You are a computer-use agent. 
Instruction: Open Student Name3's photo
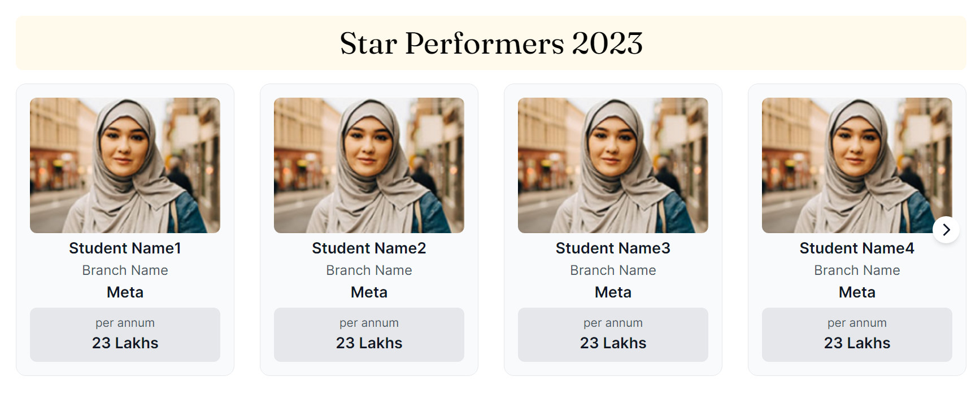[613, 165]
